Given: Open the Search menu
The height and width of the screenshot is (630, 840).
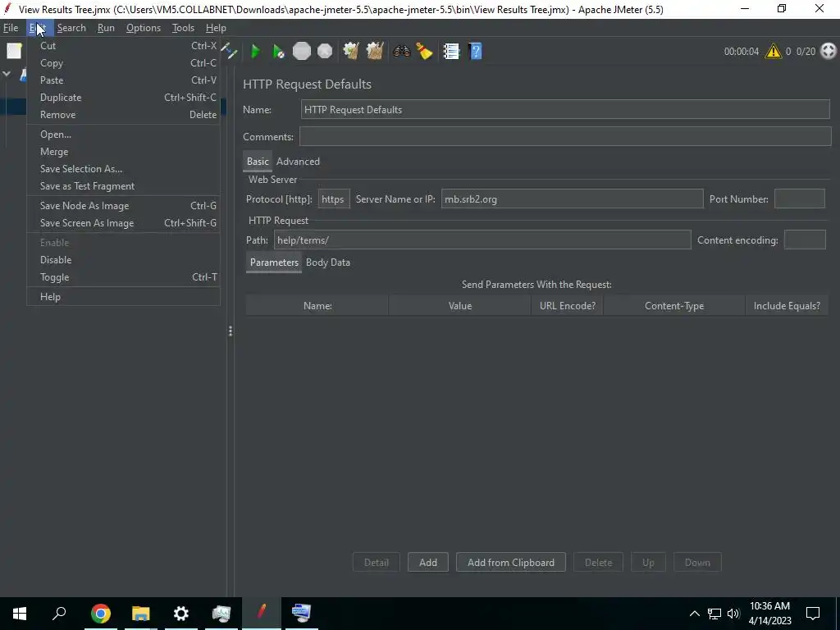Looking at the screenshot, I should [x=71, y=28].
